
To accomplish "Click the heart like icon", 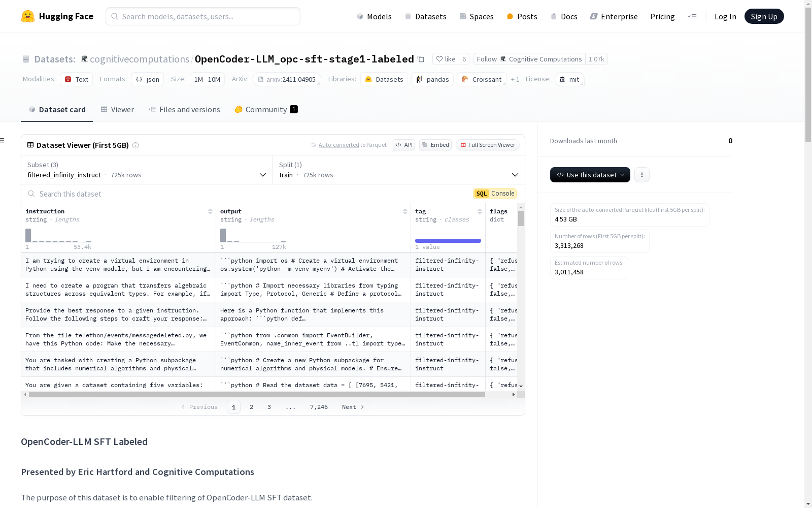I will coord(439,59).
